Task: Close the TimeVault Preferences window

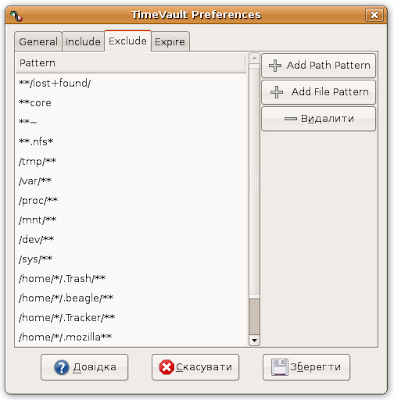Action: (x=374, y=15)
